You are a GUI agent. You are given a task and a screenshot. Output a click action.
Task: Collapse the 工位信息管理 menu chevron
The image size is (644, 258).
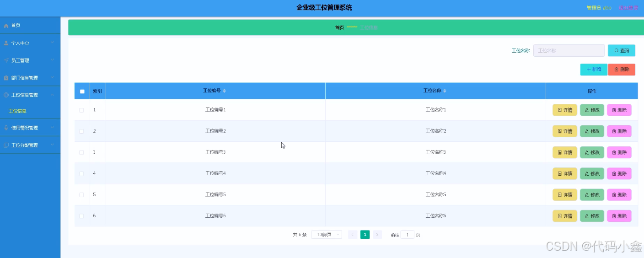[52, 95]
